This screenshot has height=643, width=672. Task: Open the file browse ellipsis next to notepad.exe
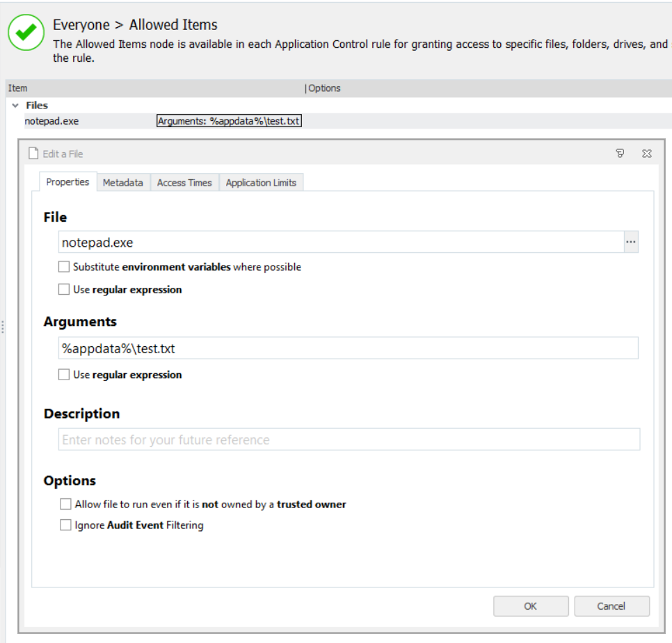click(x=630, y=241)
